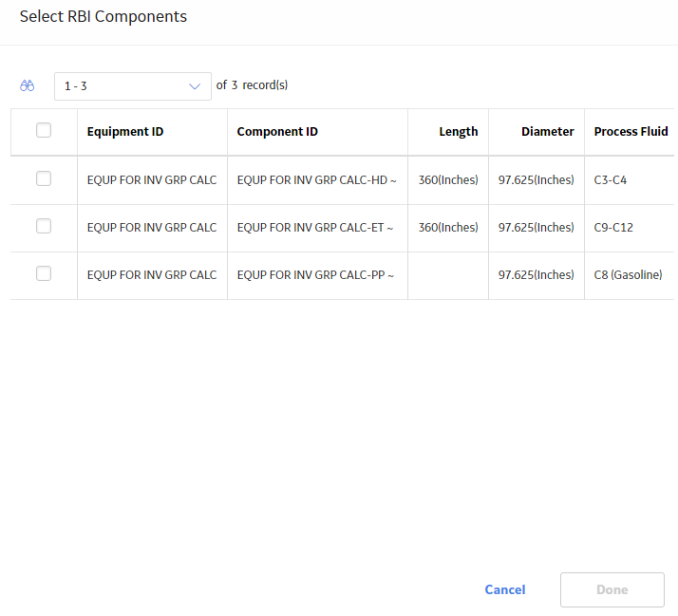This screenshot has height=616, width=678.
Task: Click the chevron arrow in records dropdown
Action: pos(195,86)
